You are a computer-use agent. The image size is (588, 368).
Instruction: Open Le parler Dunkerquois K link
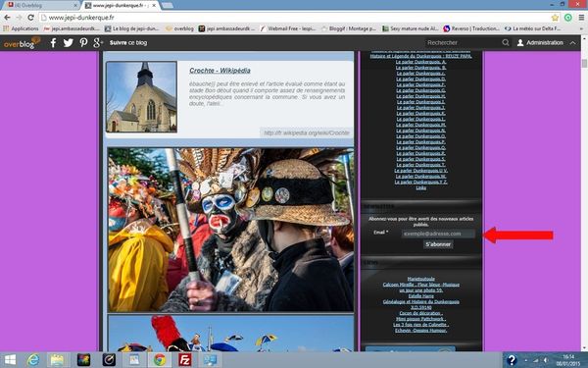point(420,114)
